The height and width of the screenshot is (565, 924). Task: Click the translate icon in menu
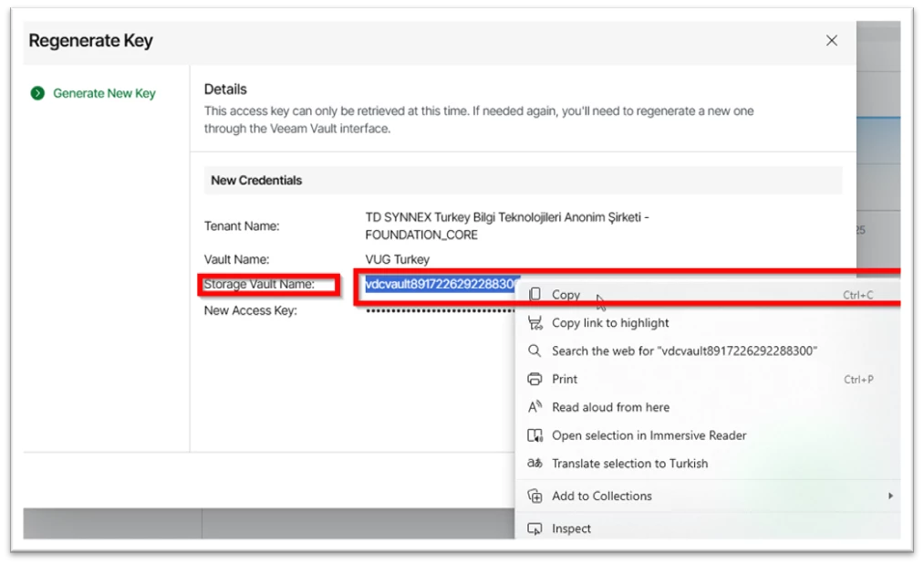pyautogui.click(x=535, y=463)
